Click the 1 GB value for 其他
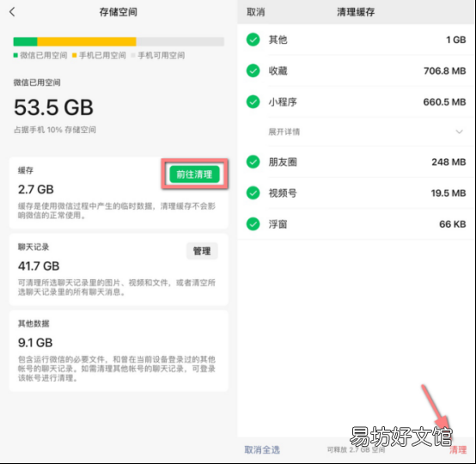 pyautogui.click(x=456, y=40)
